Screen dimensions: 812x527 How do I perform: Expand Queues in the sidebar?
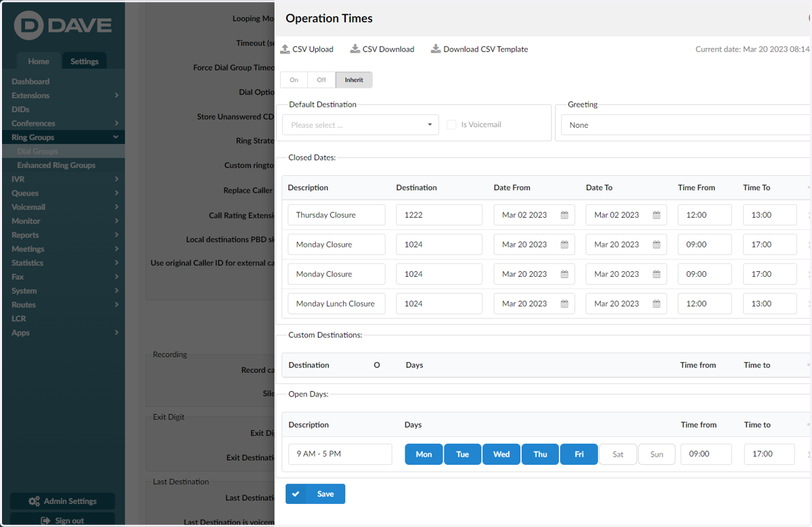pos(116,193)
